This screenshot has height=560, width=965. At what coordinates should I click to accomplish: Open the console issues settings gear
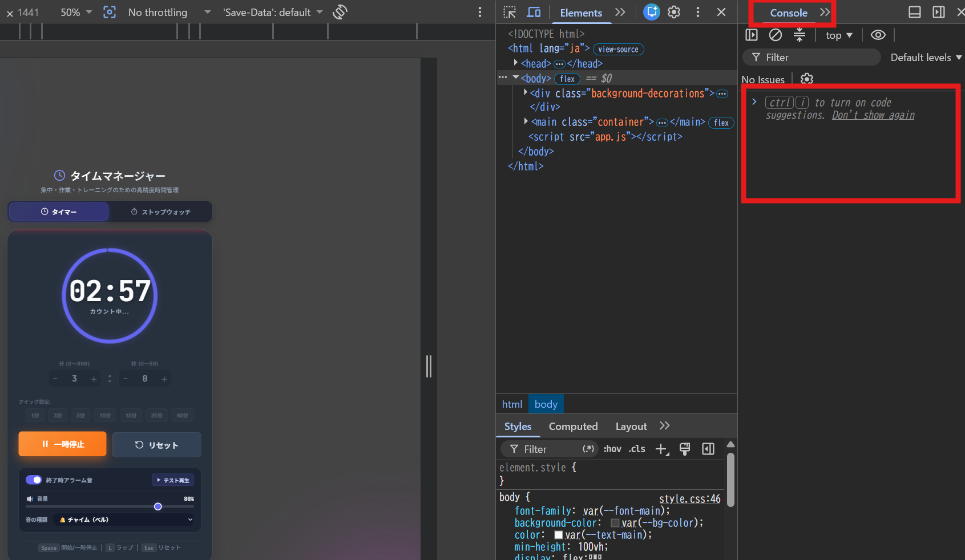coord(807,79)
